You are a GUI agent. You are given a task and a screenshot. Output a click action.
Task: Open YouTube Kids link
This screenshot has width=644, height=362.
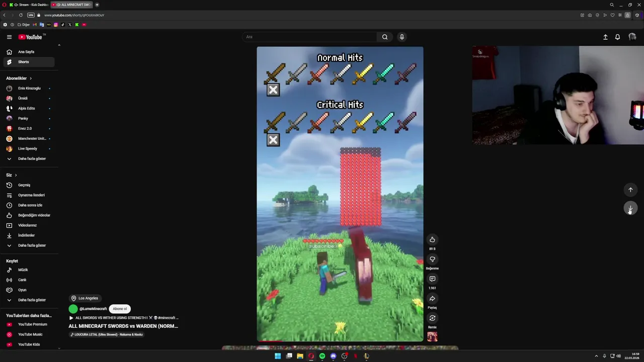(29, 344)
